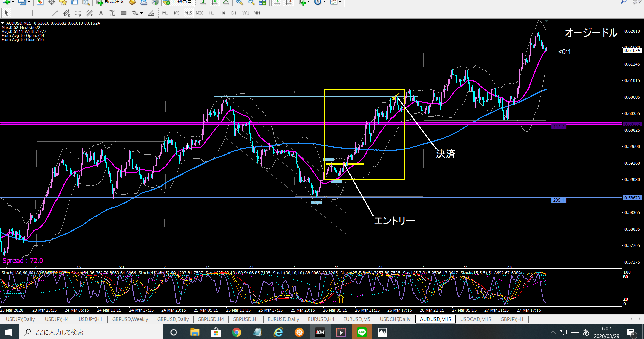
Task: Click the 新規注文 new order button
Action: click(111, 2)
